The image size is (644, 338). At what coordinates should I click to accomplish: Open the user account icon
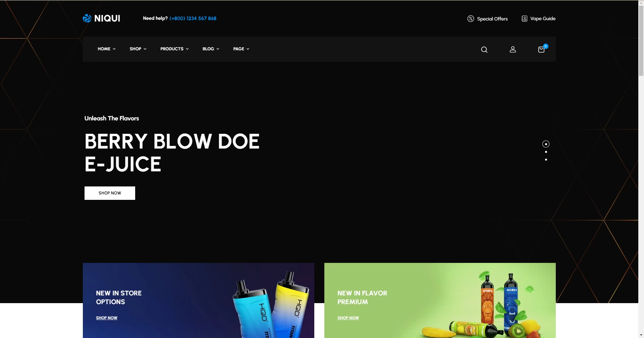coord(513,50)
